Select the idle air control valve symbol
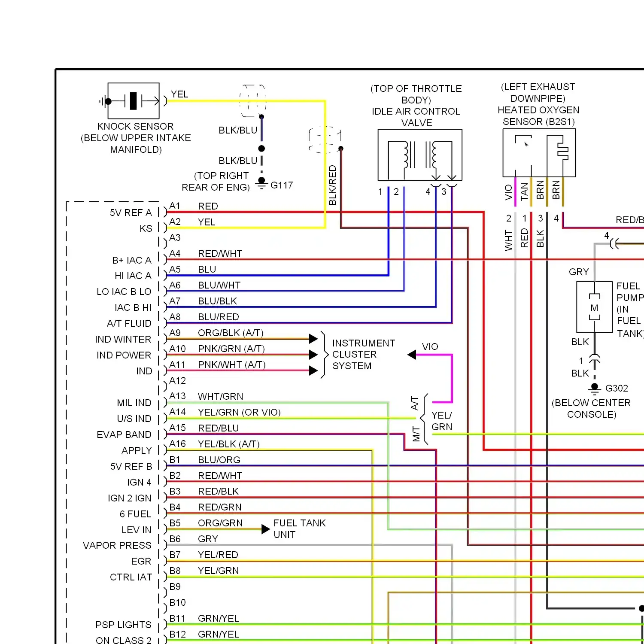The image size is (644, 644). point(420,155)
